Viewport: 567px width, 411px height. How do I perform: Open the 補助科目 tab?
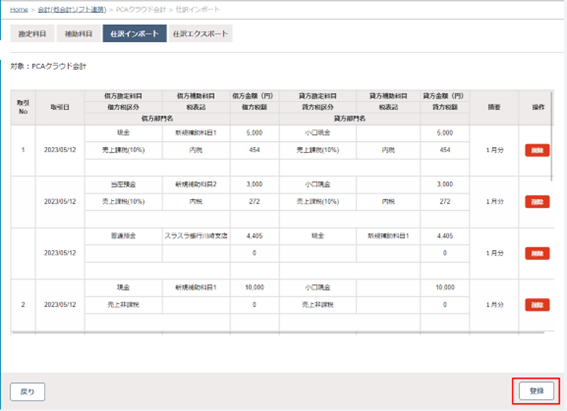pos(78,34)
